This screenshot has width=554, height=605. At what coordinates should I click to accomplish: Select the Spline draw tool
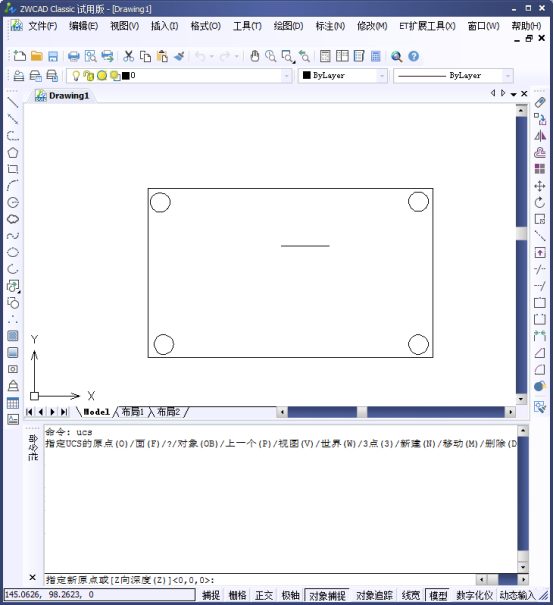13,235
